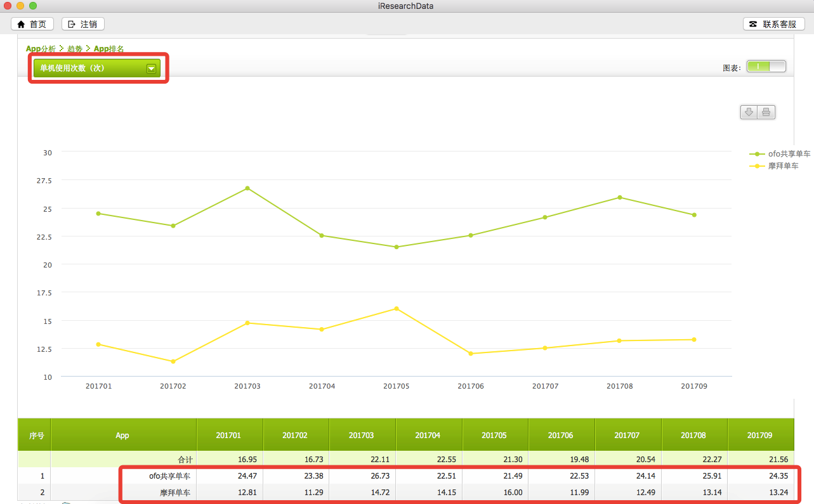814x504 pixels.
Task: Click App排名 in the breadcrumb
Action: pos(108,49)
